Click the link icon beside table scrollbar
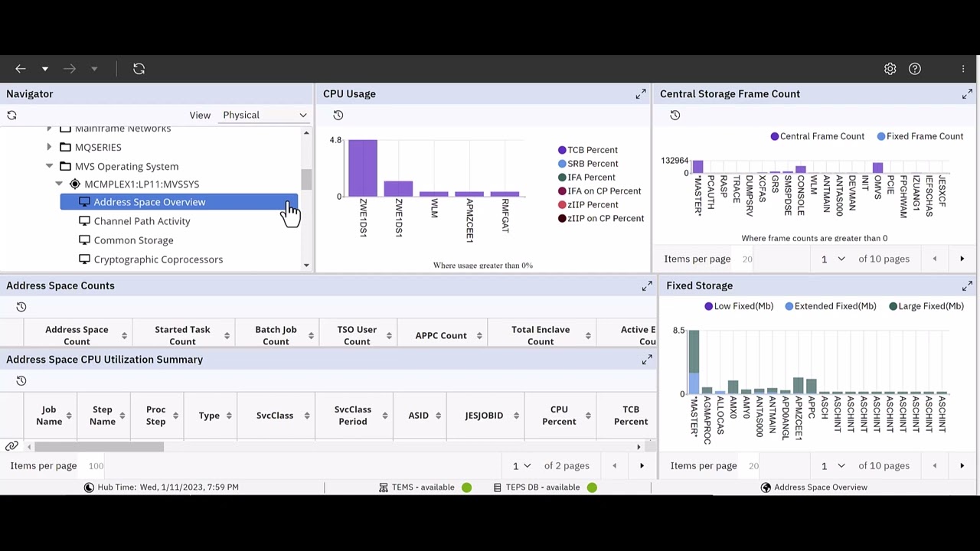The image size is (980, 551). [x=11, y=446]
